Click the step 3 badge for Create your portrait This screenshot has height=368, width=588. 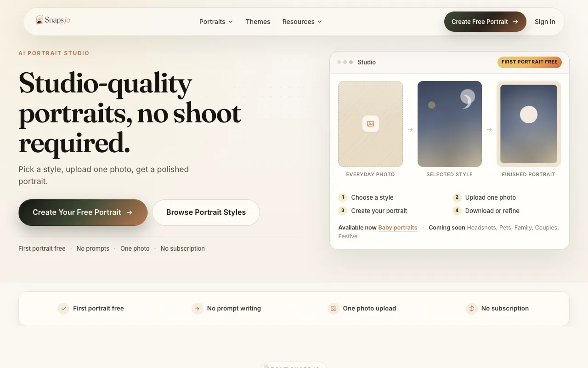343,211
